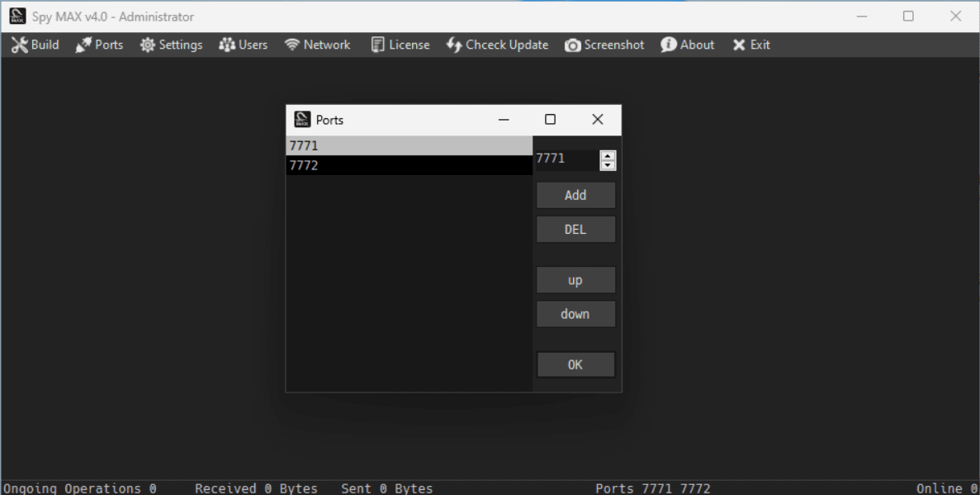Click the Ports plug icon in menu bar
Screen dimensions: 980x495
tap(83, 45)
